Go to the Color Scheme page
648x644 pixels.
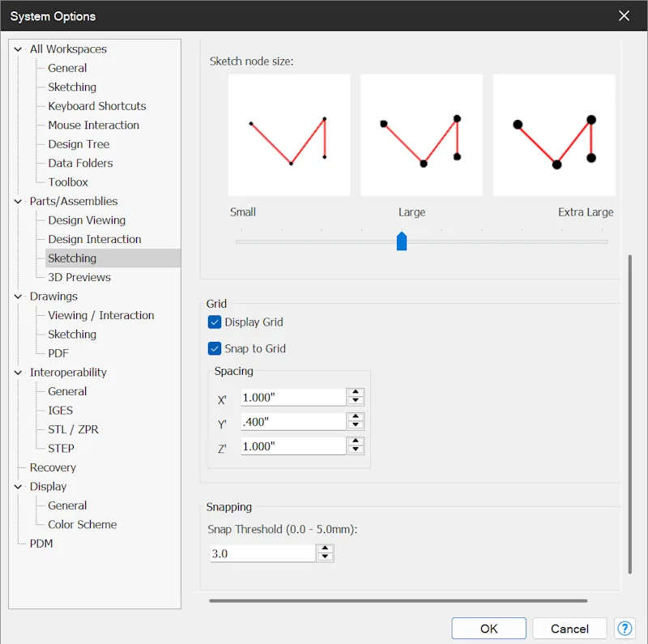point(83,525)
